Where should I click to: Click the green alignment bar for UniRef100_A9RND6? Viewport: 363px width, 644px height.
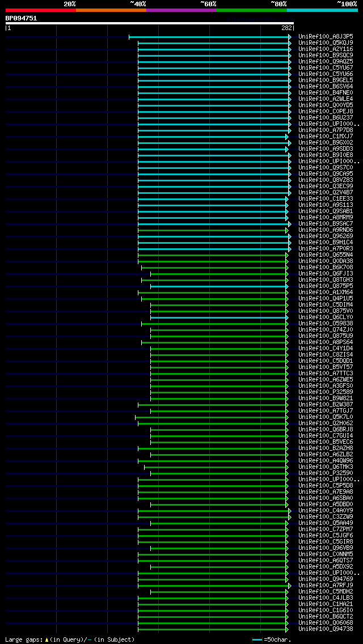[x=212, y=230]
